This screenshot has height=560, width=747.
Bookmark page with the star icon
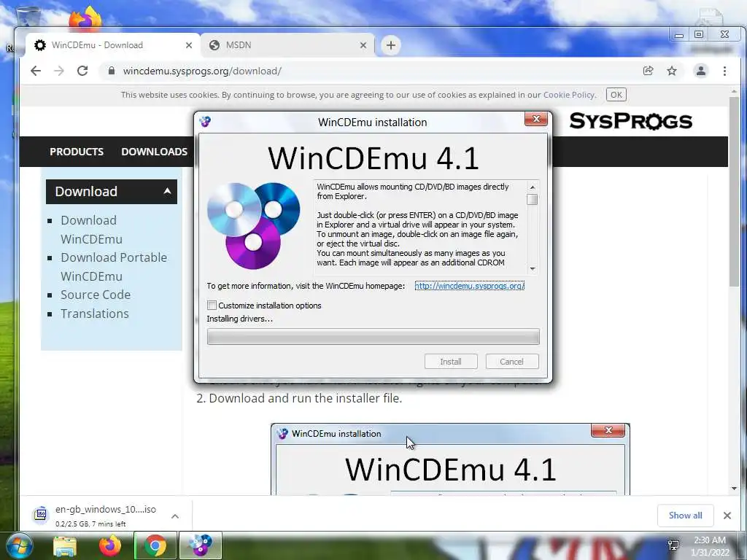pos(672,71)
